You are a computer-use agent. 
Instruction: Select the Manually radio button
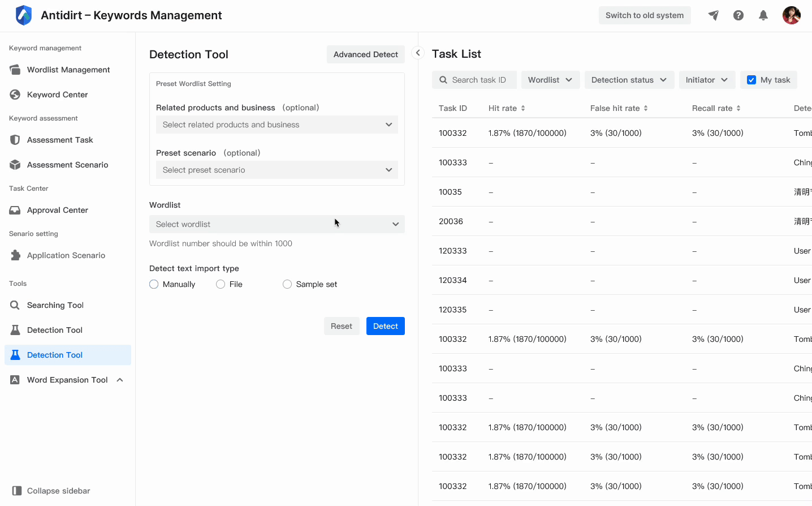154,284
